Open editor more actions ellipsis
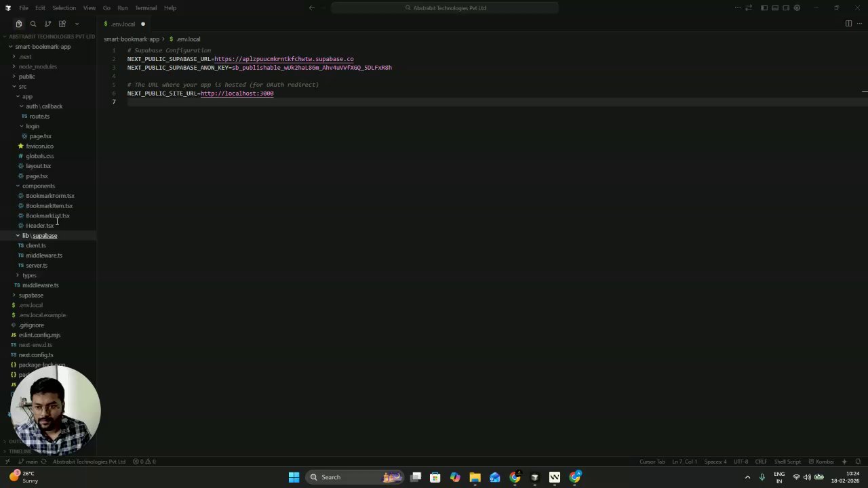Viewport: 868px width, 488px height. [859, 24]
